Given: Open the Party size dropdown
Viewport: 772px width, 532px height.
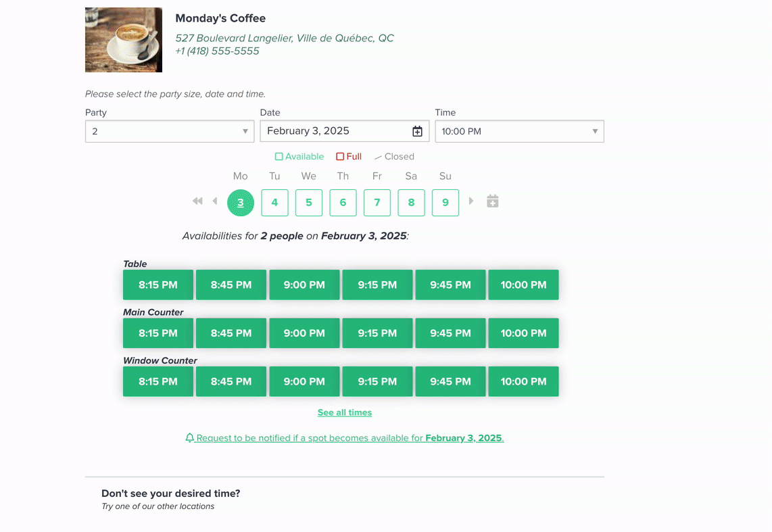Looking at the screenshot, I should 170,131.
